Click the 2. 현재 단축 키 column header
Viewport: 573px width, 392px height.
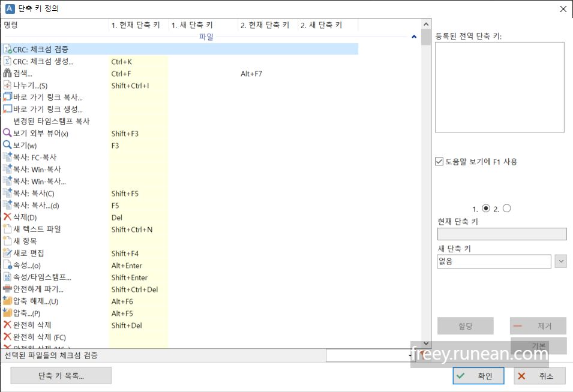(268, 25)
